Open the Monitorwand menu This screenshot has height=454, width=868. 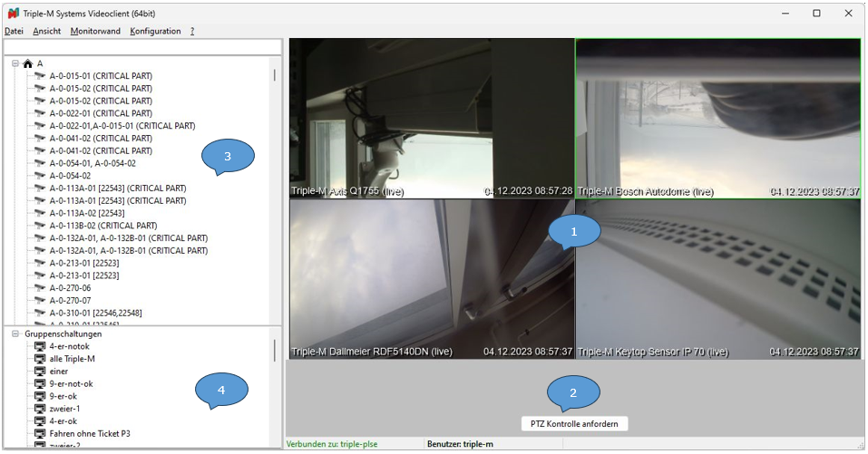[95, 31]
